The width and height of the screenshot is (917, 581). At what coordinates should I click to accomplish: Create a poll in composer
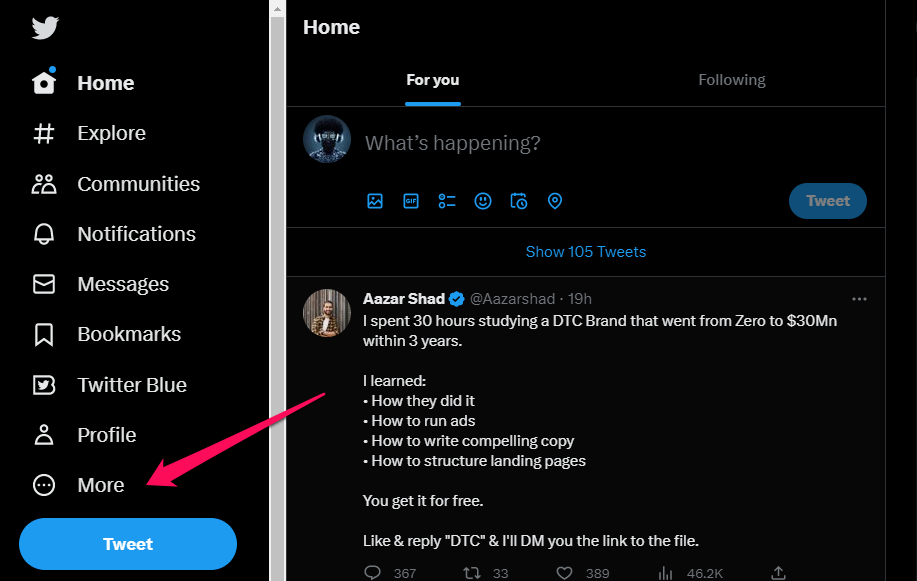pos(447,201)
